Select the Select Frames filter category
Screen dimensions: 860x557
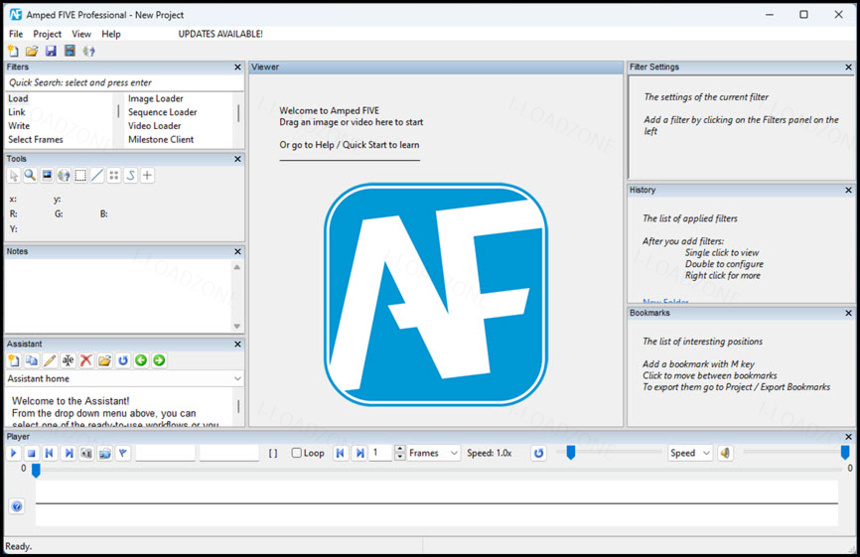pyautogui.click(x=36, y=139)
